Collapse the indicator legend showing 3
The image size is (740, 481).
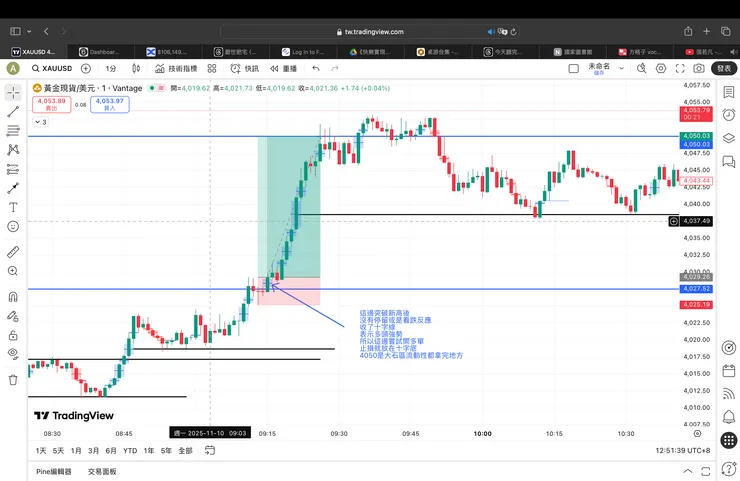coord(41,122)
